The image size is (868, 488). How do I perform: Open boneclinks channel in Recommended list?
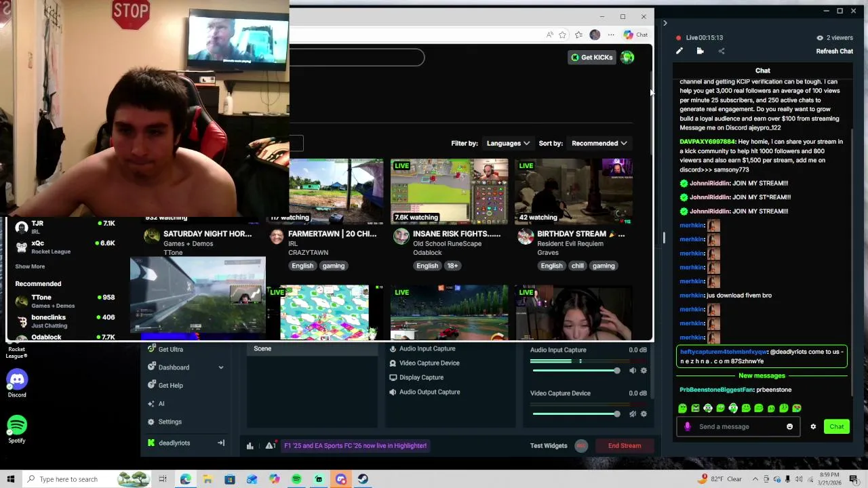(x=64, y=321)
